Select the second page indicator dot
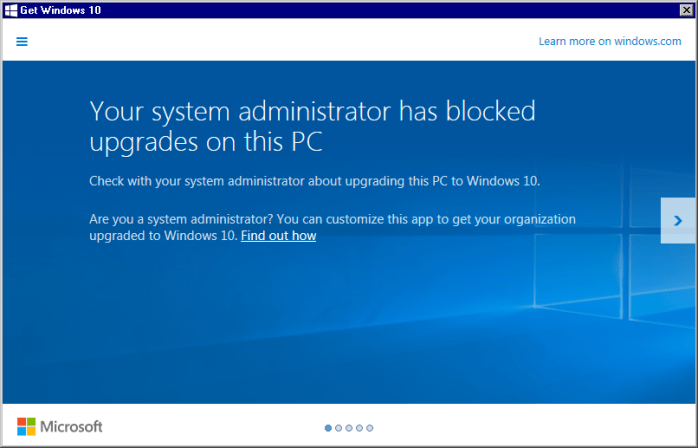Viewport: 698px width, 448px height. 338,428
